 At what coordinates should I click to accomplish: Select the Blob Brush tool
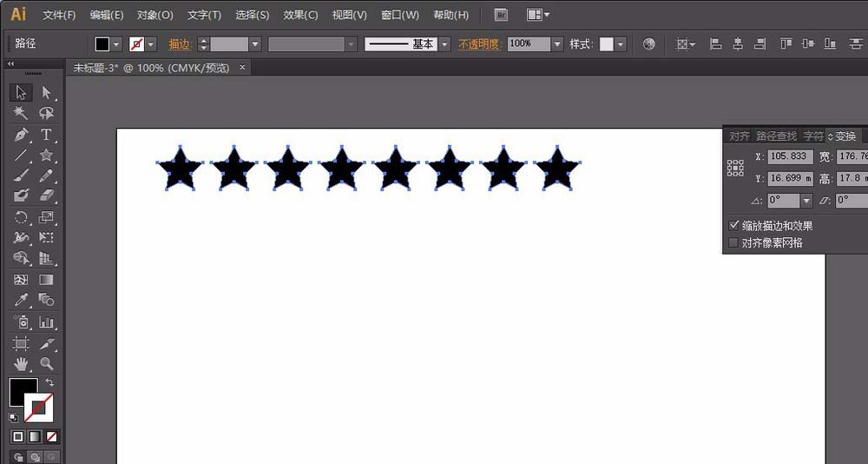(x=21, y=196)
